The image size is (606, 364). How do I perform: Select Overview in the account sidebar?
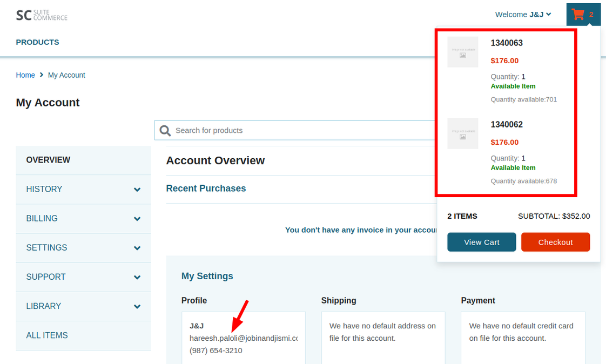coord(49,160)
